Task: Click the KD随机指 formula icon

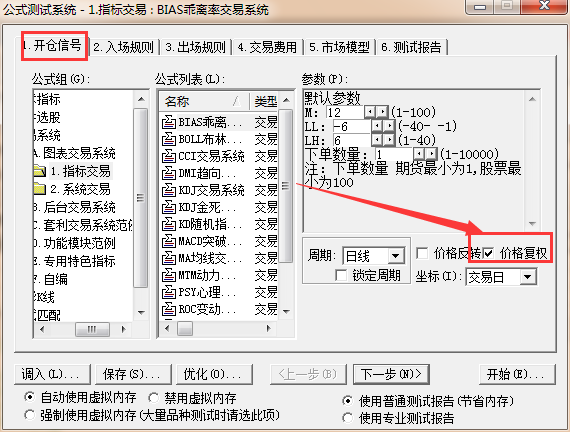Action: 169,224
